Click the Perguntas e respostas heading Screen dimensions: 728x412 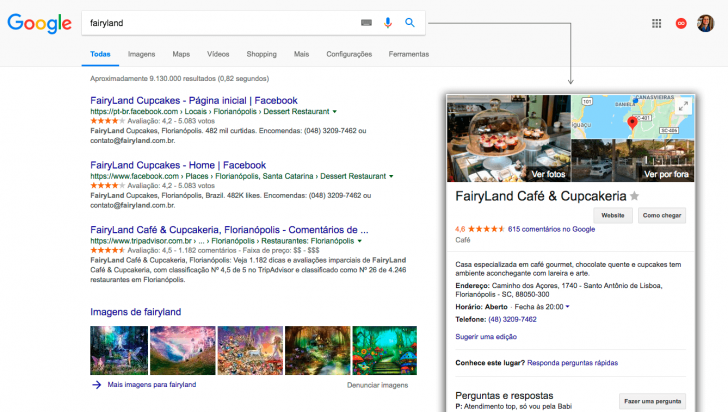coord(504,396)
